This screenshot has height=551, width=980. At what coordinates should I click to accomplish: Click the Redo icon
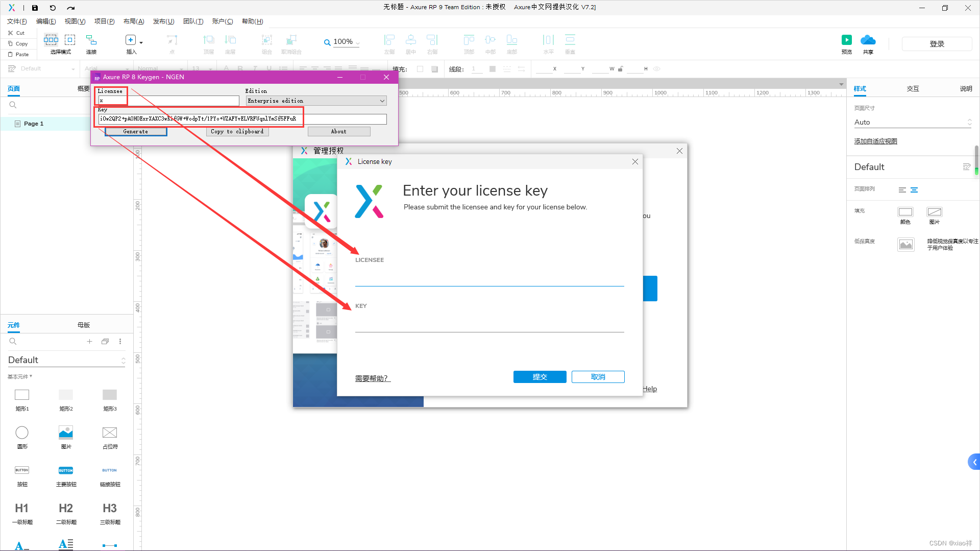pos(71,8)
